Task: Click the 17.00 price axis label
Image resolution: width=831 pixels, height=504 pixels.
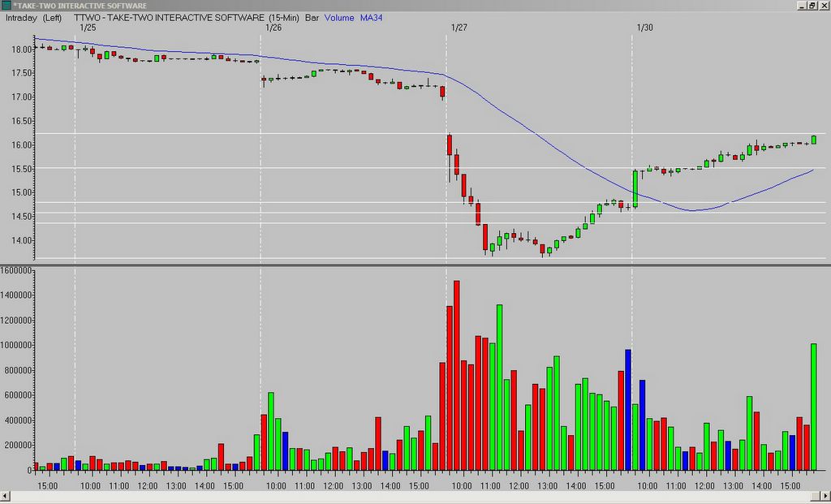Action: pos(22,97)
